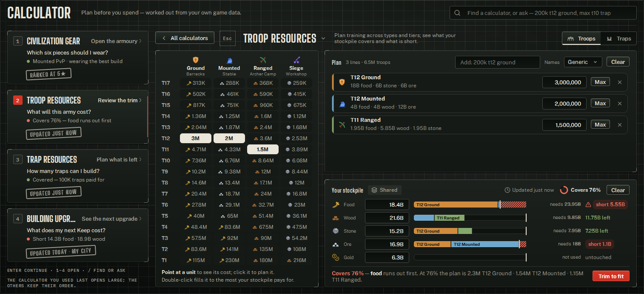Click the Stone stockpile icon

point(335,231)
